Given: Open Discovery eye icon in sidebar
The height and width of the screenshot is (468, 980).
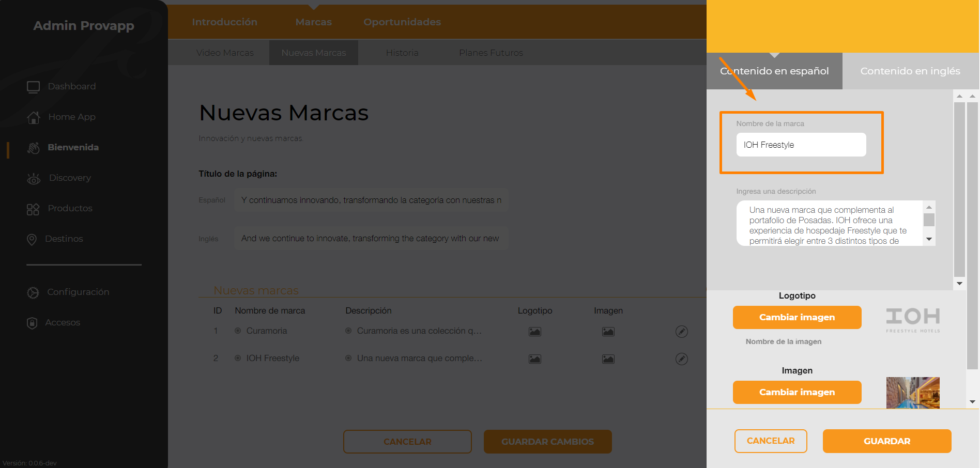Looking at the screenshot, I should 34,178.
